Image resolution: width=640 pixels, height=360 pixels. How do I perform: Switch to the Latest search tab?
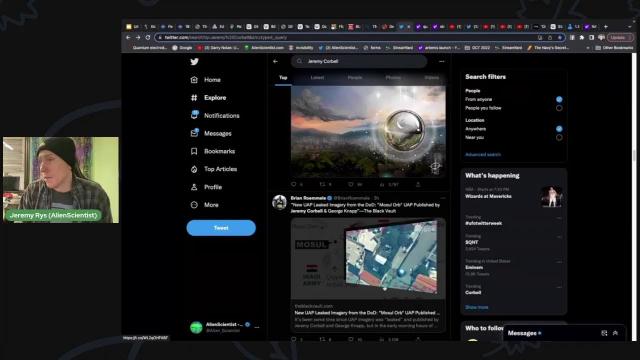tap(317, 78)
